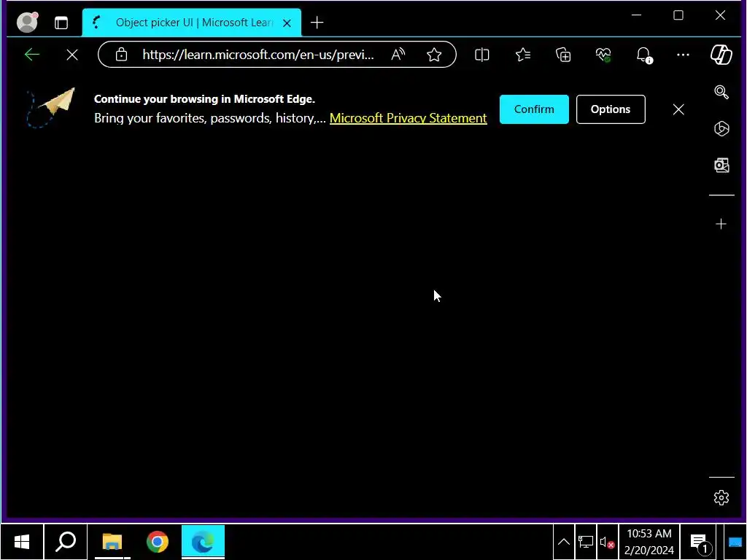747x560 pixels.
Task: Open Outlook in the sidebar
Action: pyautogui.click(x=721, y=166)
